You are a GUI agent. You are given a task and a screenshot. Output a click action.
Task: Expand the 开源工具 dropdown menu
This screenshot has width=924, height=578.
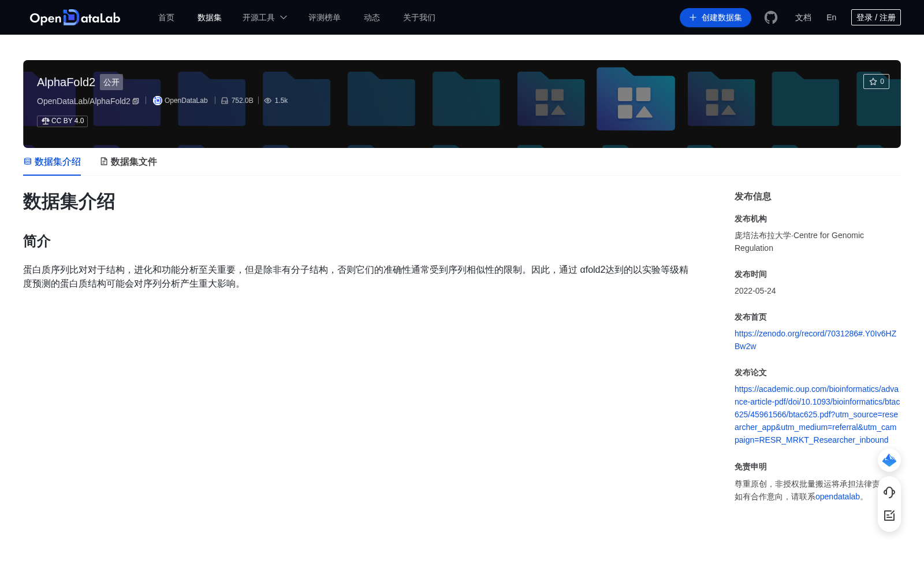pos(264,17)
